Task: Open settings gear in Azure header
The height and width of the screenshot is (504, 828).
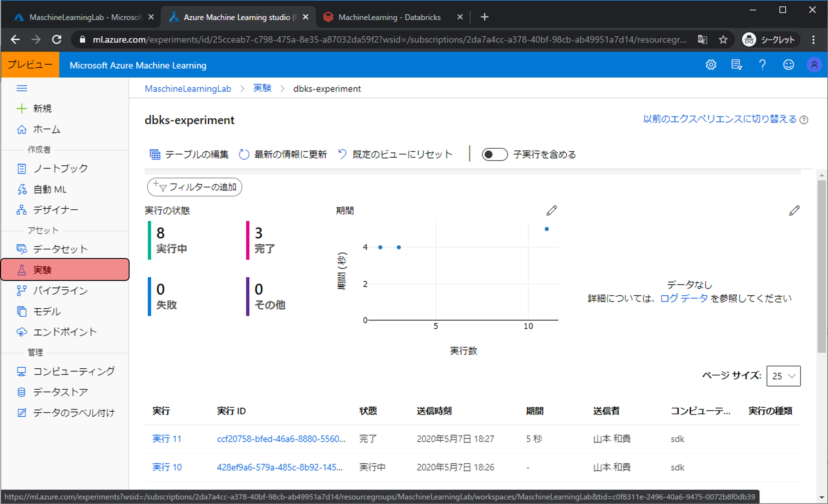Action: (711, 65)
